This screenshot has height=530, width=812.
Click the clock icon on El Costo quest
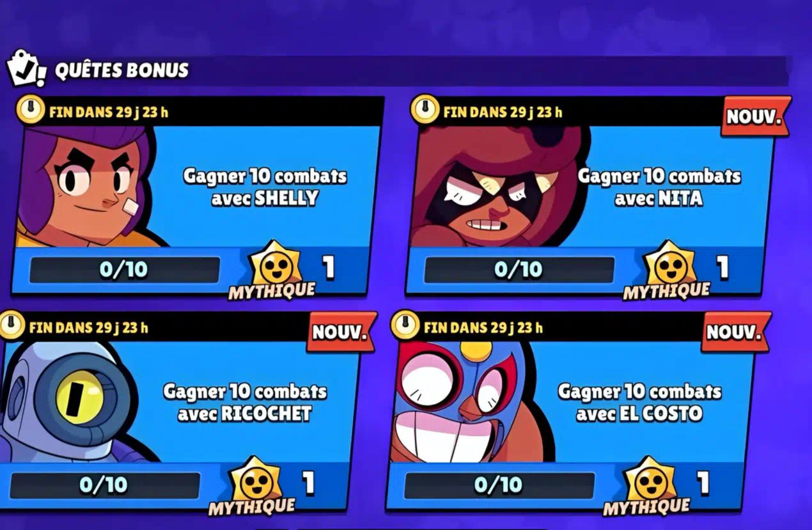(x=405, y=325)
